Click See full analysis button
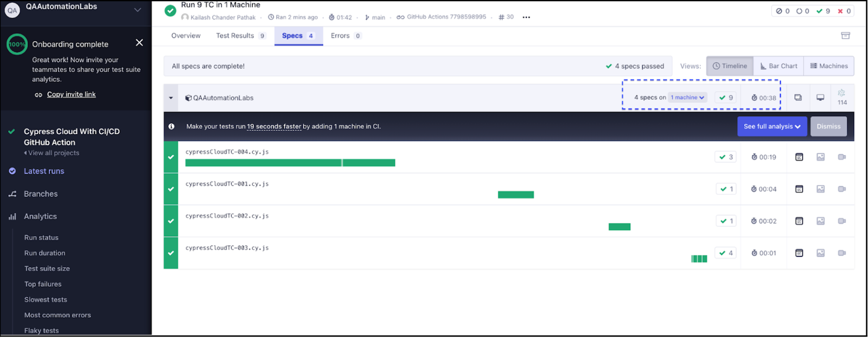 771,126
